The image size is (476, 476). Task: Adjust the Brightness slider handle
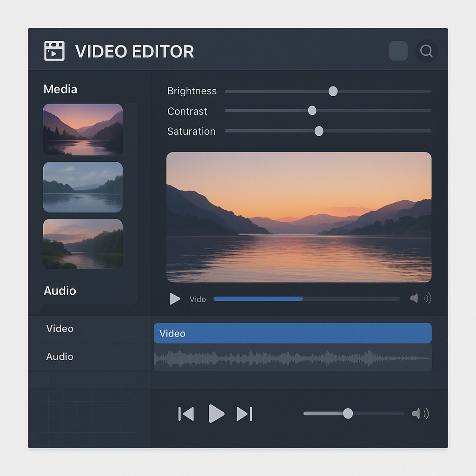(333, 91)
